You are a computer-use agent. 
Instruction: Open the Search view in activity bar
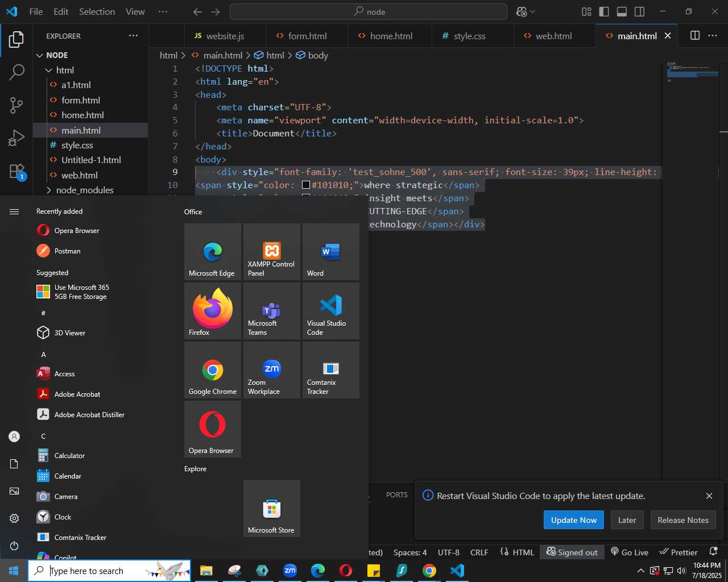point(16,72)
